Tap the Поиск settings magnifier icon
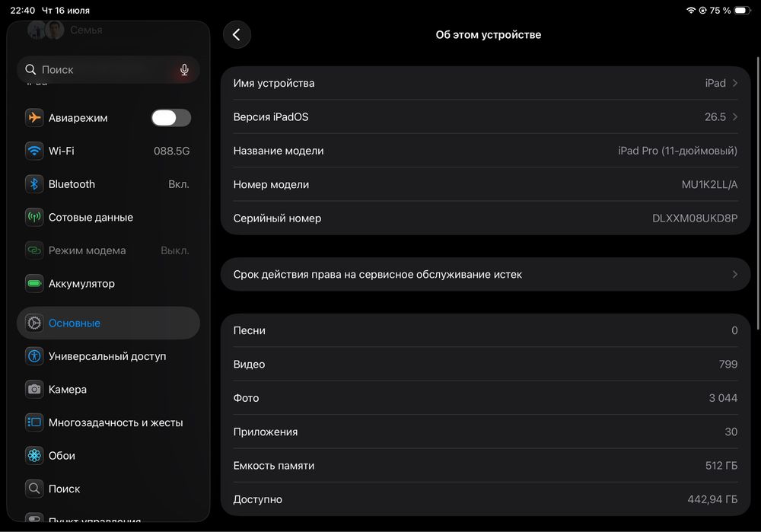 tap(34, 489)
